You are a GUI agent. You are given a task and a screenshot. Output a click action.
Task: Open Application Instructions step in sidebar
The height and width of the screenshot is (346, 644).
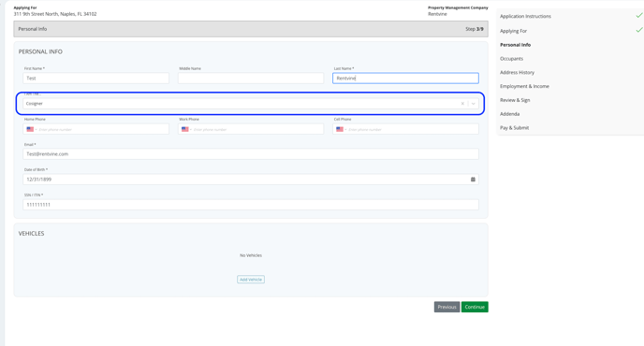pos(525,17)
